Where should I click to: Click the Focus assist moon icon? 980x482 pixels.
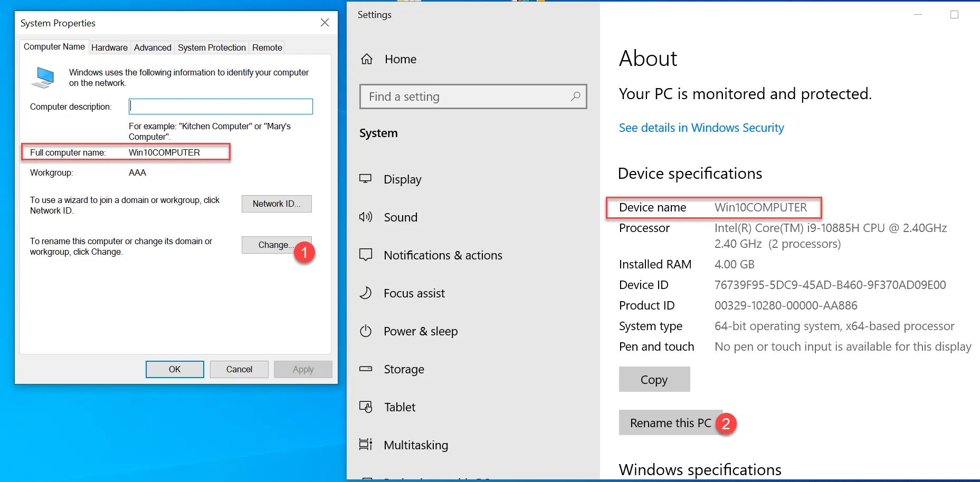pyautogui.click(x=366, y=293)
